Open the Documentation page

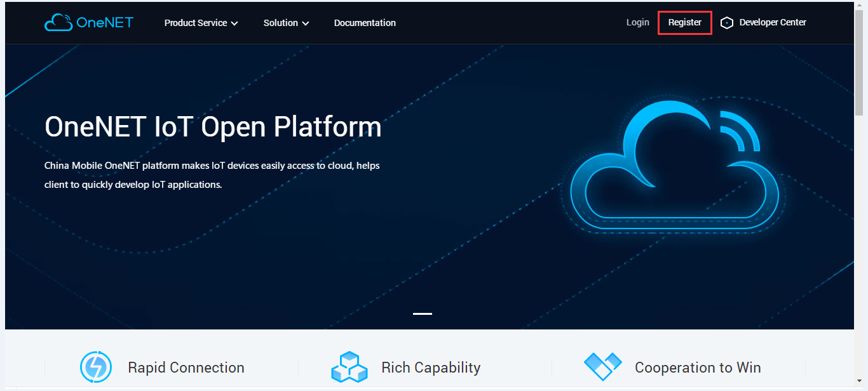pos(365,23)
